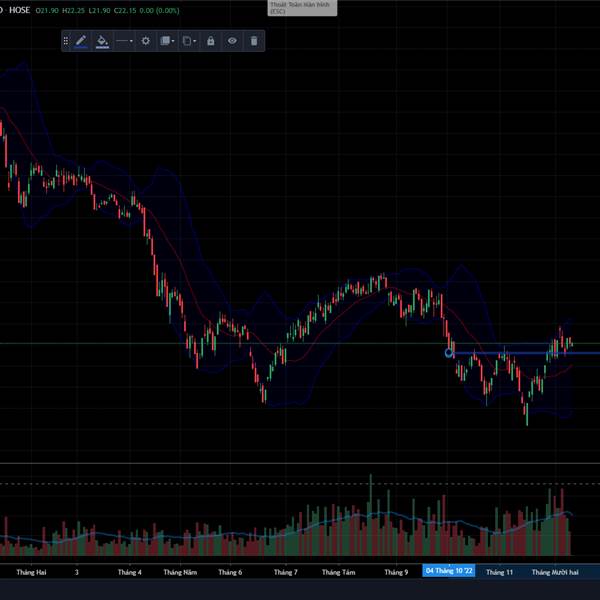Click the high value H22.25
The width and height of the screenshot is (600, 600).
(x=73, y=11)
